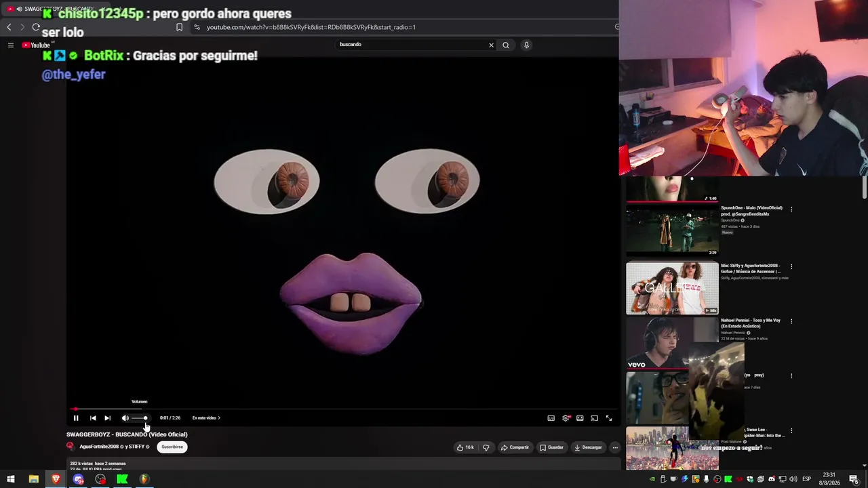Cast video to a TV
Image resolution: width=868 pixels, height=488 pixels.
594,418
